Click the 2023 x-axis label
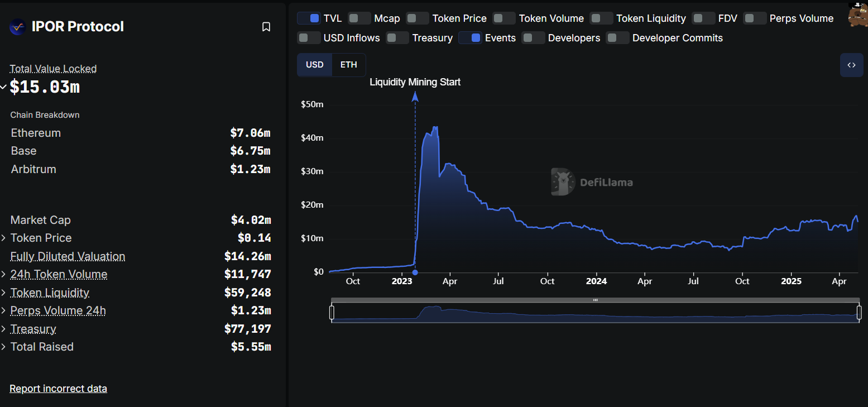 pyautogui.click(x=401, y=281)
